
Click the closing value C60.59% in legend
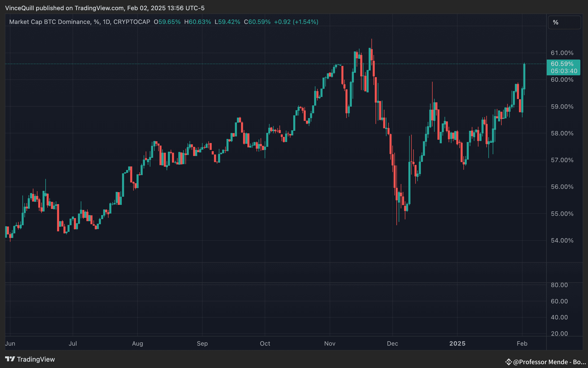pos(257,22)
